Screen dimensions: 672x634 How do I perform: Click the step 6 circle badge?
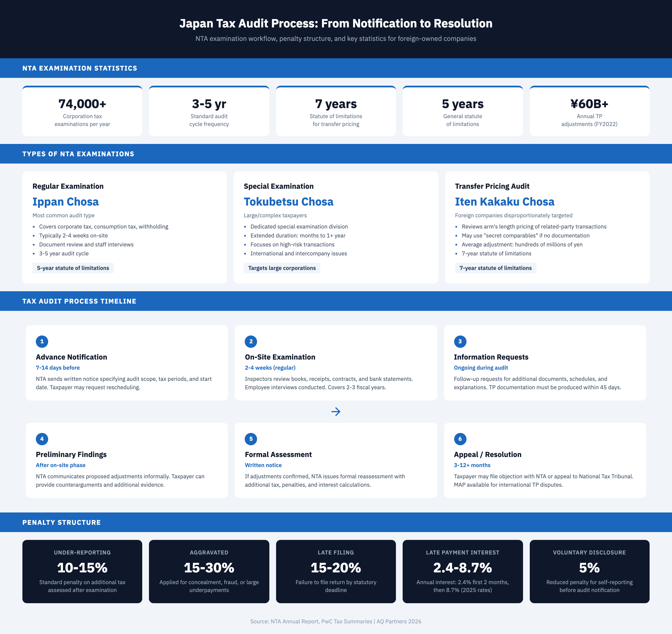pos(460,439)
